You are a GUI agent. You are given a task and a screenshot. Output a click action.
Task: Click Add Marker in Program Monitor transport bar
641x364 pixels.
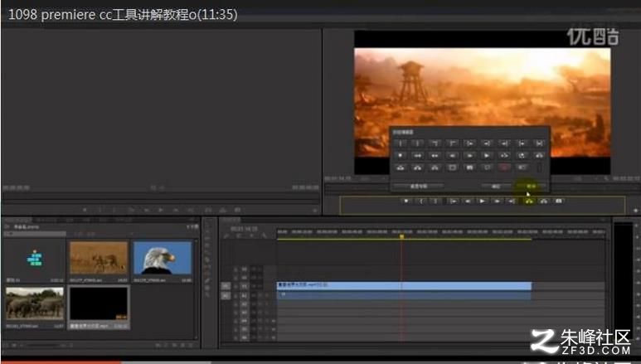406,201
